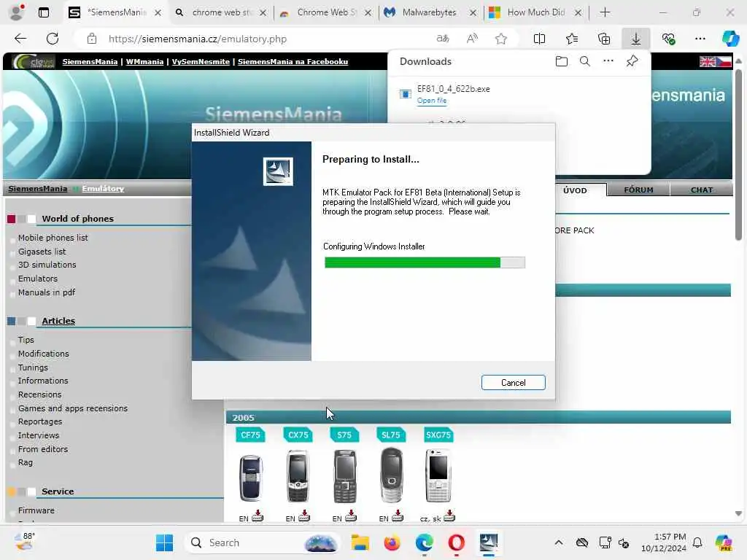Viewport: 747px width, 560px height.
Task: Open split screen icon
Action: coord(539,39)
